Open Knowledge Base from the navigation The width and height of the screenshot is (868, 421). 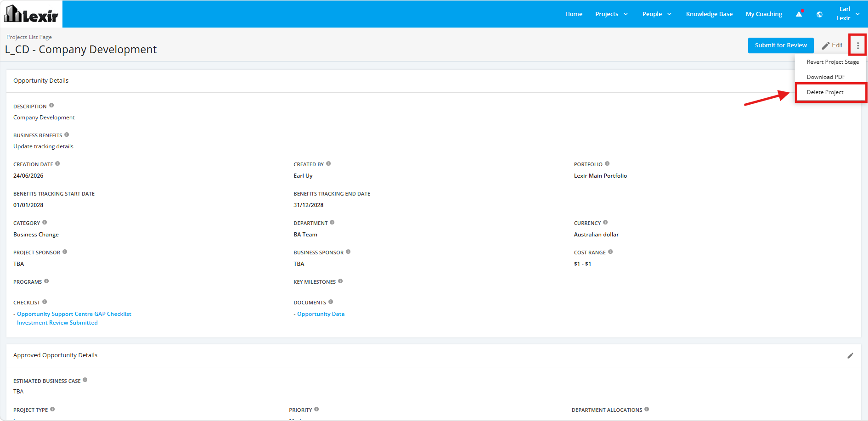[709, 14]
